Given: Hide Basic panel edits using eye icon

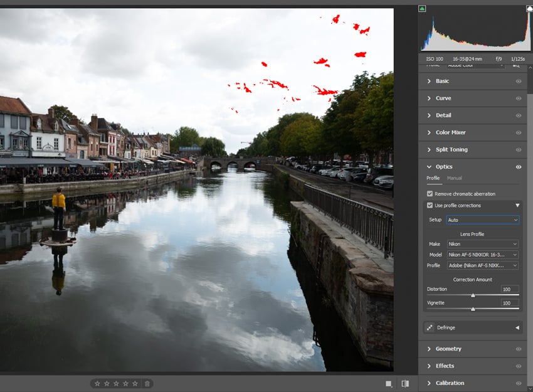Looking at the screenshot, I should pyautogui.click(x=518, y=81).
